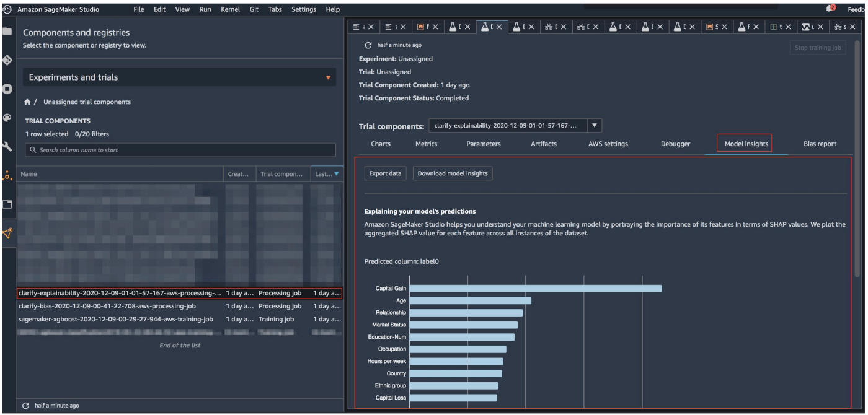This screenshot has width=868, height=415.
Task: Click the Capital Gain bar in chart
Action: (x=536, y=289)
